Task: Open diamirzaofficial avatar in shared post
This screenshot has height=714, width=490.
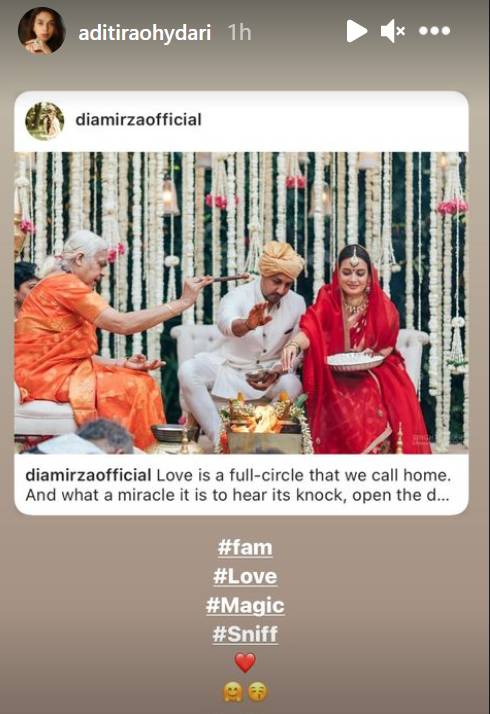Action: 45,121
